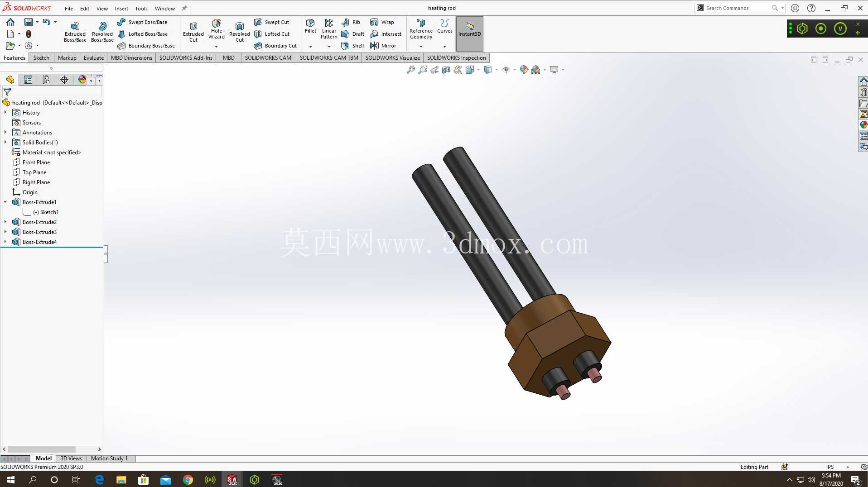The height and width of the screenshot is (487, 868).
Task: Switch to the Evaluate tab
Action: [x=94, y=57]
